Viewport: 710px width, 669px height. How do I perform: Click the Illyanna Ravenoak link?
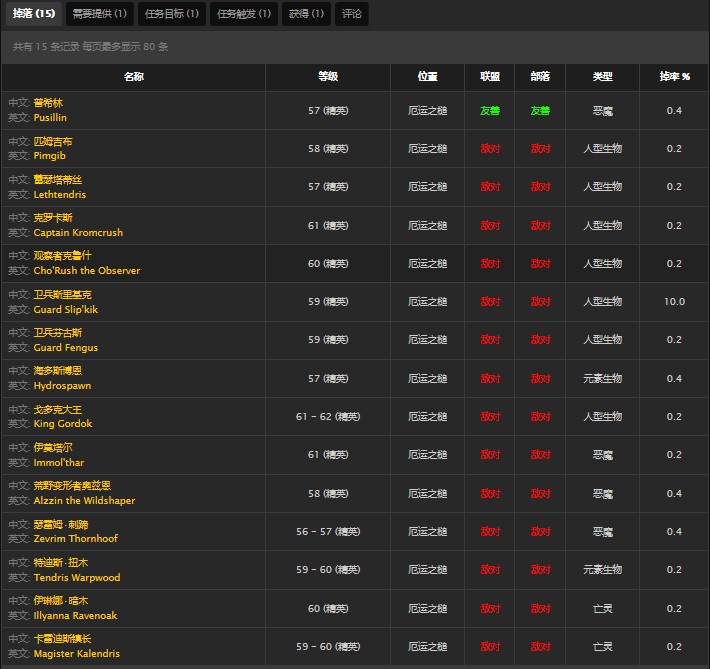(75, 616)
